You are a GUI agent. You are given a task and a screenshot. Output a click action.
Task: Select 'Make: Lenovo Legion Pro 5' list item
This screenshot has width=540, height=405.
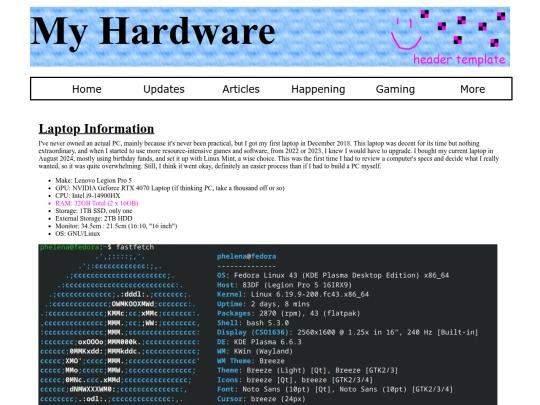93,180
